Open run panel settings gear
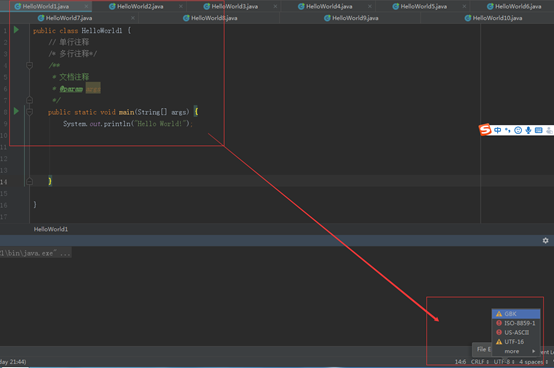Image resolution: width=554 pixels, height=368 pixels. pos(546,241)
